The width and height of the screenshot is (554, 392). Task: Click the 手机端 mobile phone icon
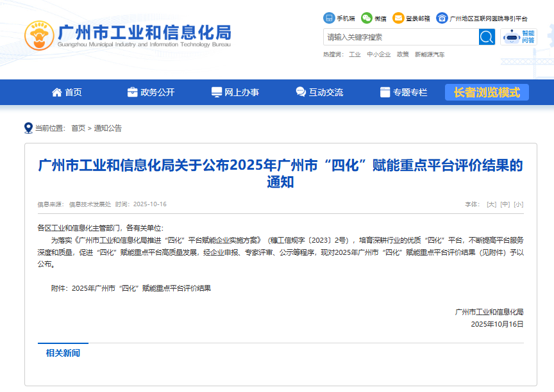pyautogui.click(x=328, y=19)
